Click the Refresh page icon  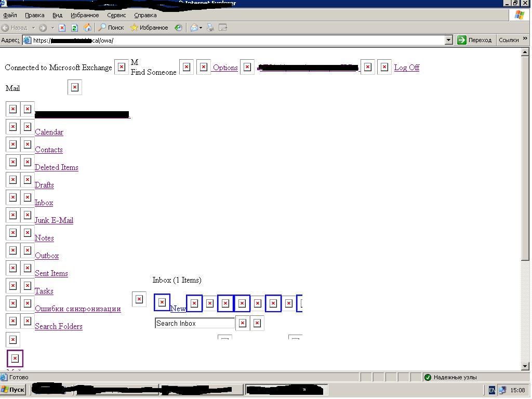[x=75, y=28]
